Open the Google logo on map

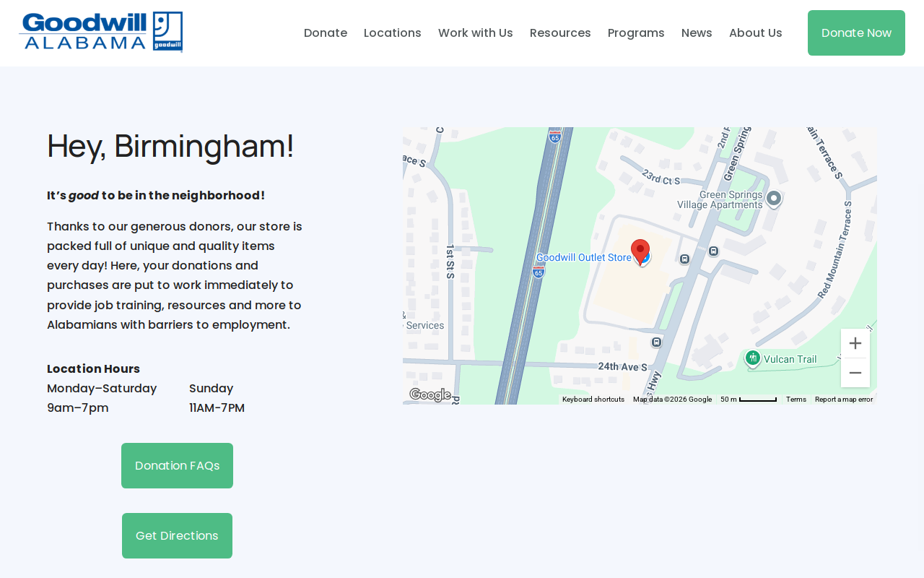coord(430,394)
